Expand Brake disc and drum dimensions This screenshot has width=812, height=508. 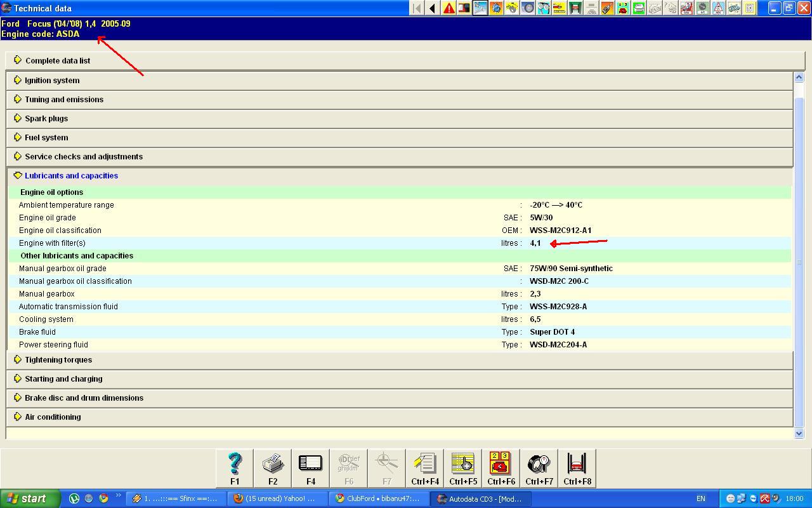(84, 398)
